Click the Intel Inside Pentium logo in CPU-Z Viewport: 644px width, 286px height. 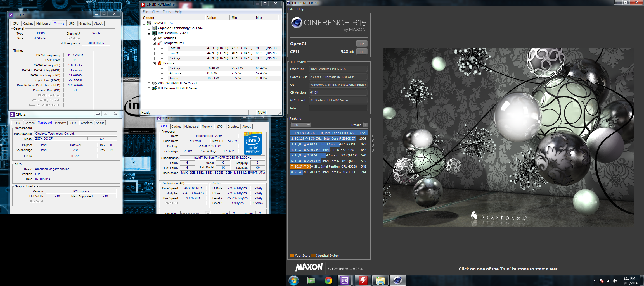point(253,143)
